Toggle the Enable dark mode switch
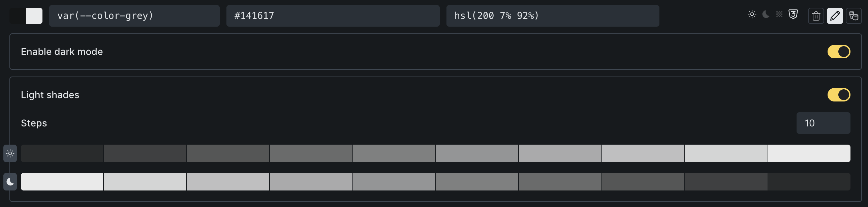Screen dimensions: 868x207 tap(839, 52)
